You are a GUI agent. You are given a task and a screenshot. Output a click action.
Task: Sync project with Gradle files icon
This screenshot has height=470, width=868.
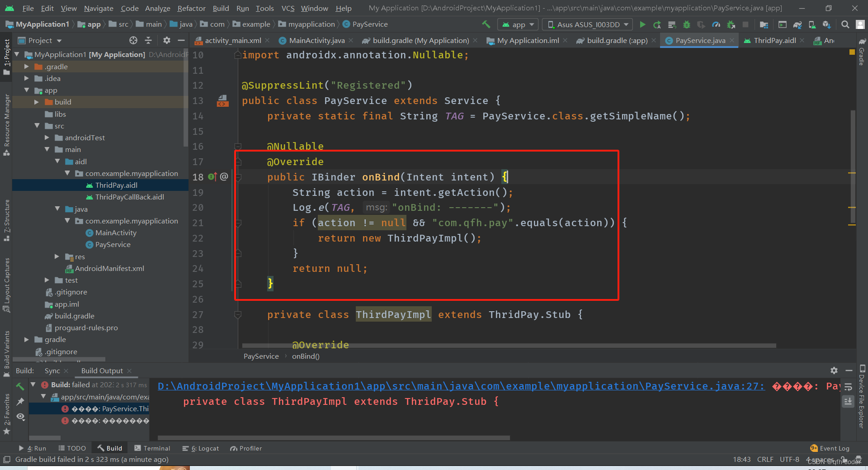[x=797, y=24]
